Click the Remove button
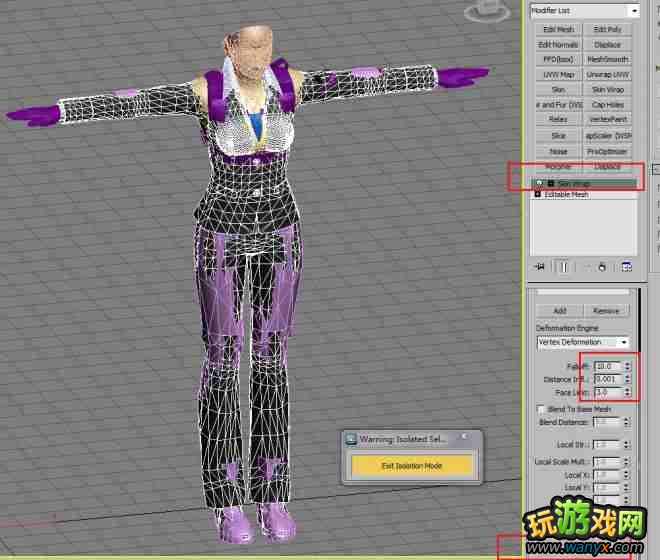 [x=606, y=311]
